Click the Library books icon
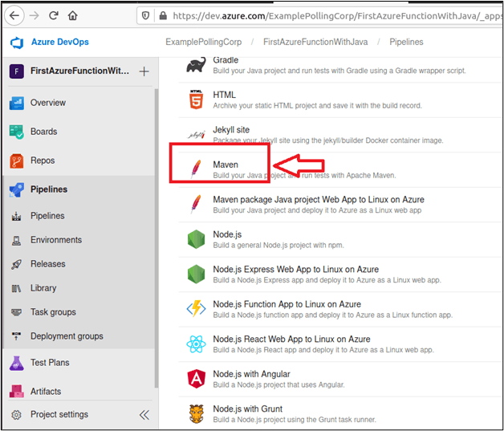Viewport: 504px width, 431px height. coord(16,288)
